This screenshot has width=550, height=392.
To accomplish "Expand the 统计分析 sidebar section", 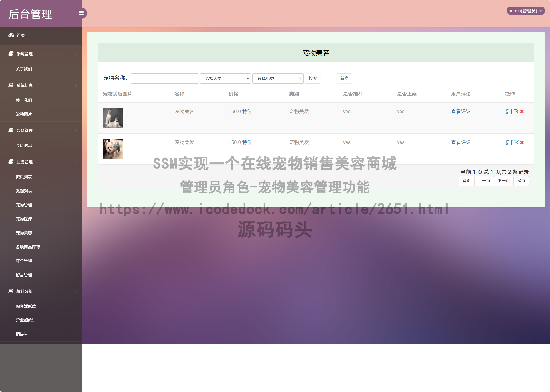I will coord(24,291).
